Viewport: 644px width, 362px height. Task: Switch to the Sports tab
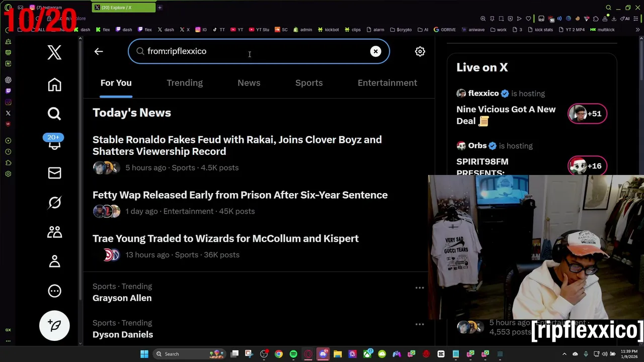tap(309, 83)
